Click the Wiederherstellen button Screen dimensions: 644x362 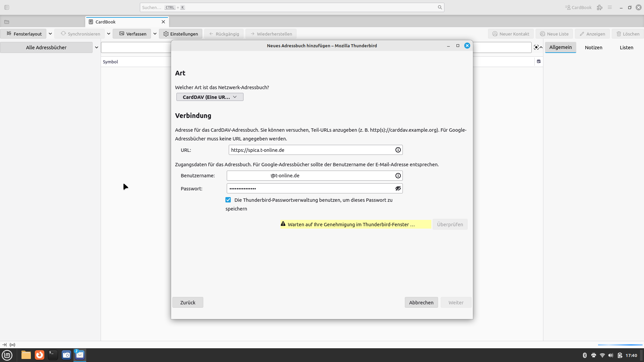pyautogui.click(x=271, y=34)
